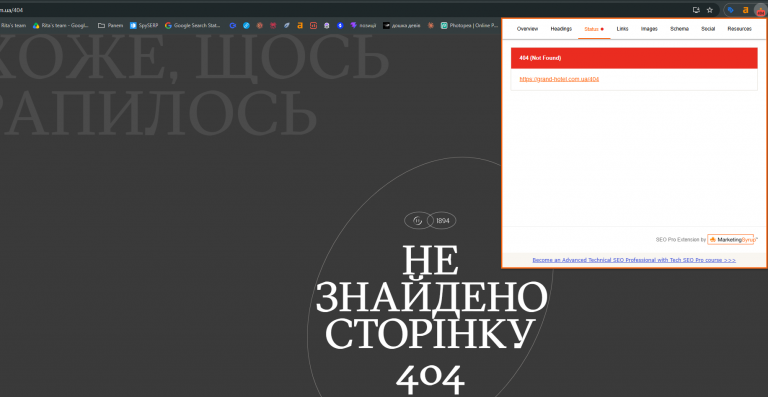The image size is (768, 397).
Task: Click the SEO Pro robot extension icon
Action: click(760, 10)
